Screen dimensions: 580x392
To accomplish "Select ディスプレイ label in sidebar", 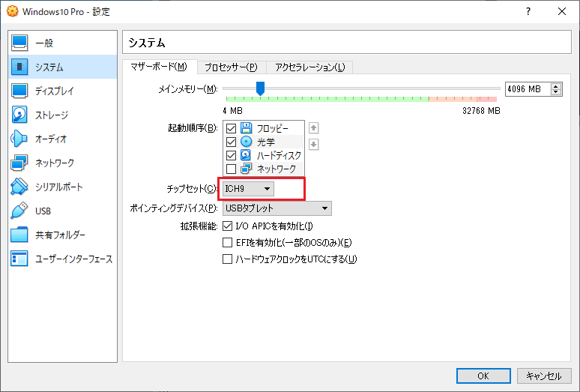I will pos(55,91).
